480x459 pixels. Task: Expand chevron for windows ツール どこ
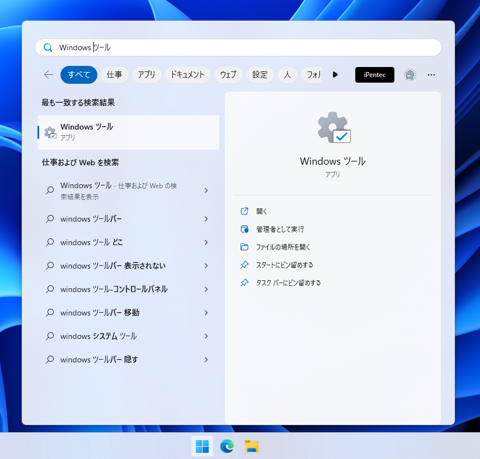(206, 242)
